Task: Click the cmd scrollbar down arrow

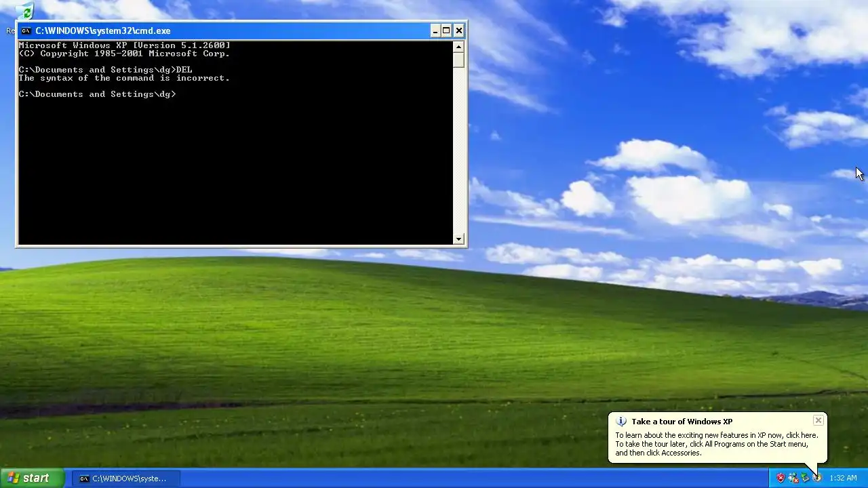Action: [459, 239]
